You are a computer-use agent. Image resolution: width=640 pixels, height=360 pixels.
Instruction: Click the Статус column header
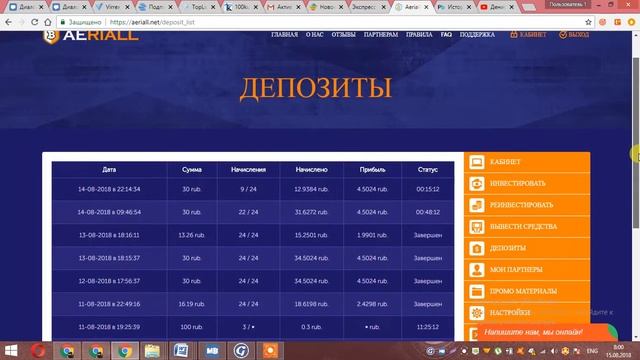pyautogui.click(x=428, y=169)
